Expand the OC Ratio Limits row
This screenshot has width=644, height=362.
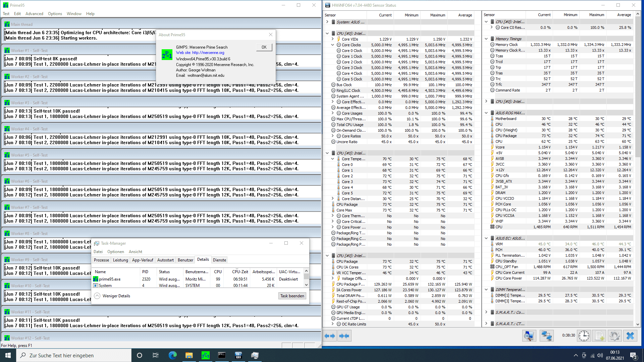pos(333,324)
